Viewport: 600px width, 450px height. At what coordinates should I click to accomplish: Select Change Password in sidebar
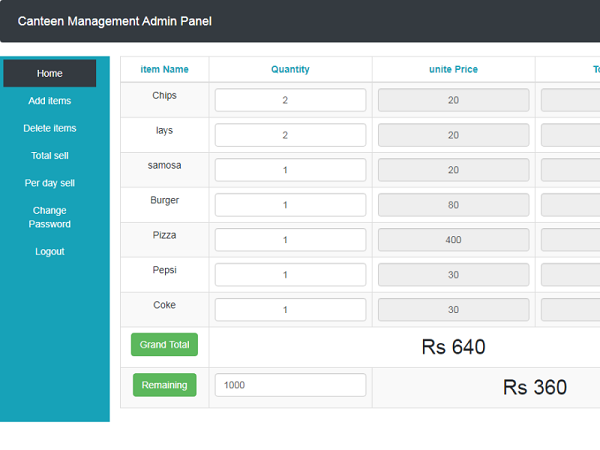[x=50, y=217]
